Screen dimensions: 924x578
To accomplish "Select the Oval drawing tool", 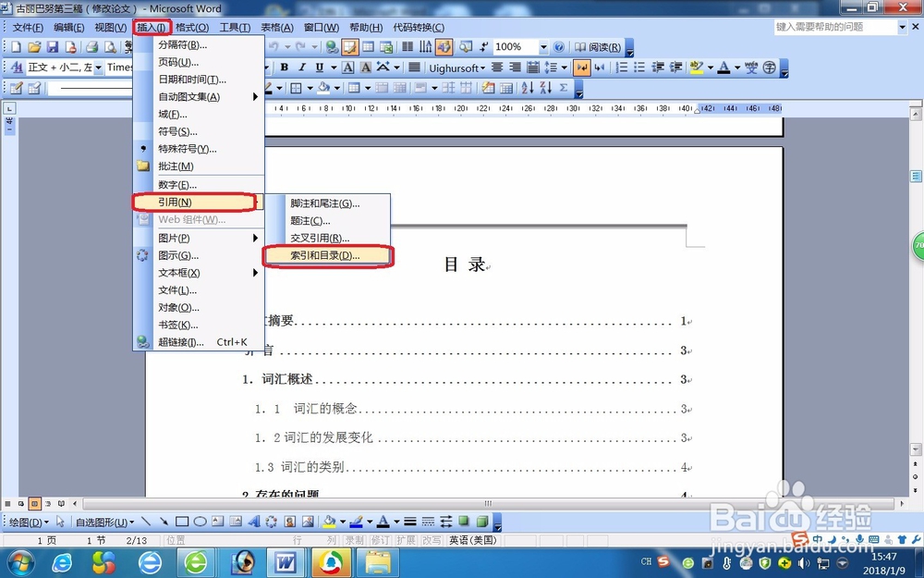I will pyautogui.click(x=201, y=522).
